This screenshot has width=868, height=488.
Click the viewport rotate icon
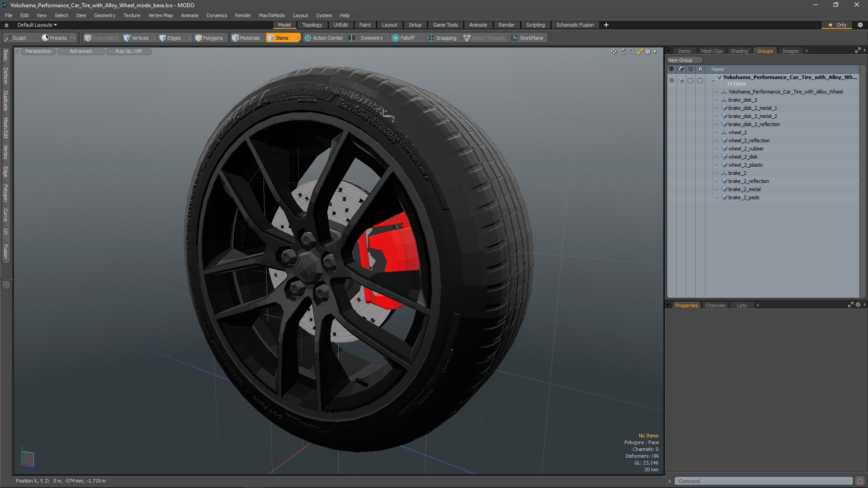623,52
